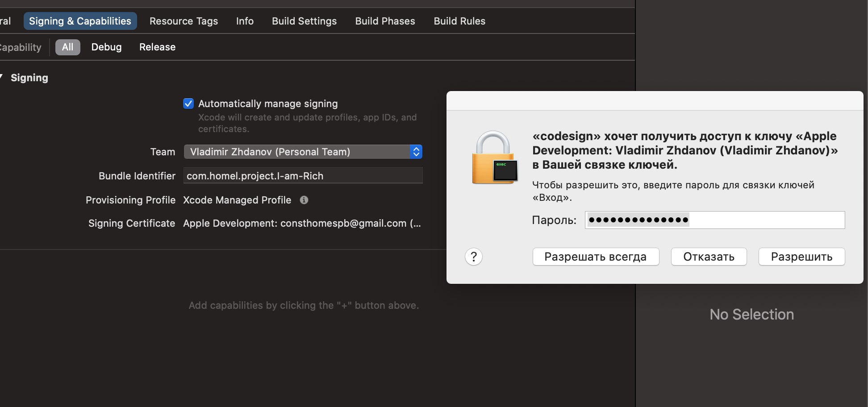The height and width of the screenshot is (407, 868).
Task: Click the Разрешать всегда button
Action: tap(596, 257)
